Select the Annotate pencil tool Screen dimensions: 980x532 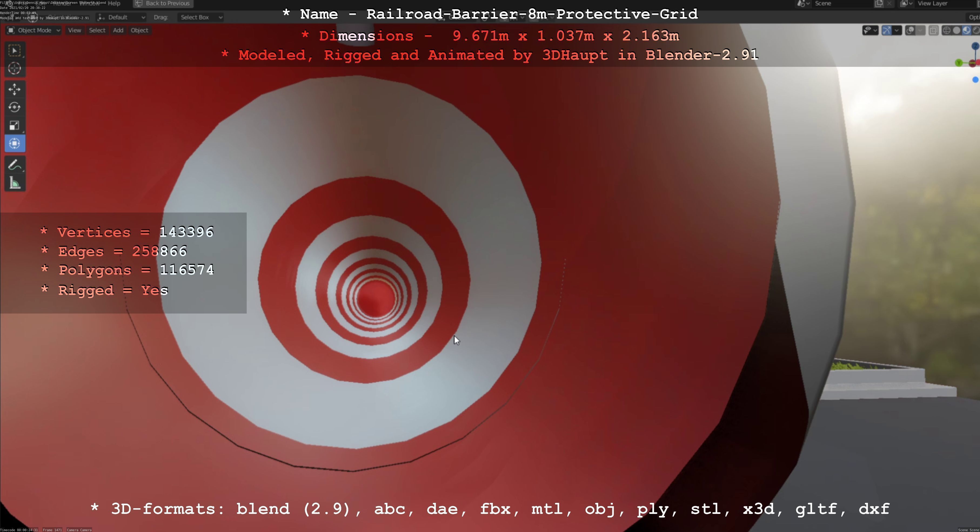(x=15, y=165)
